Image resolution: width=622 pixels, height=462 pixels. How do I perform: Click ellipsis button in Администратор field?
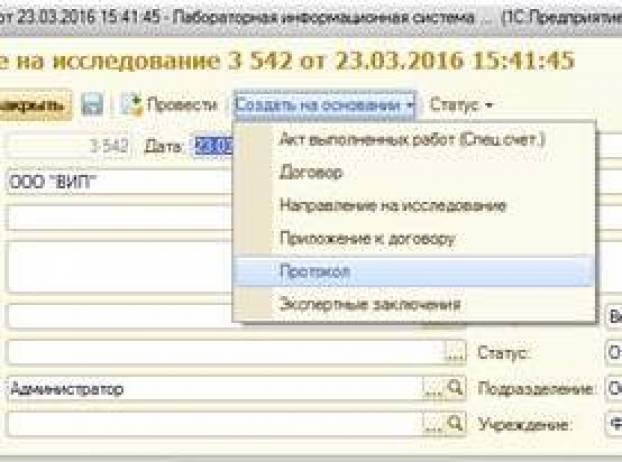pyautogui.click(x=433, y=388)
